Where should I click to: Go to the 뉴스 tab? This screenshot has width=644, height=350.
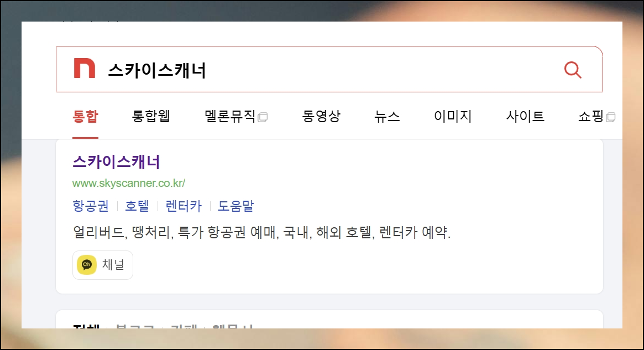(x=387, y=116)
